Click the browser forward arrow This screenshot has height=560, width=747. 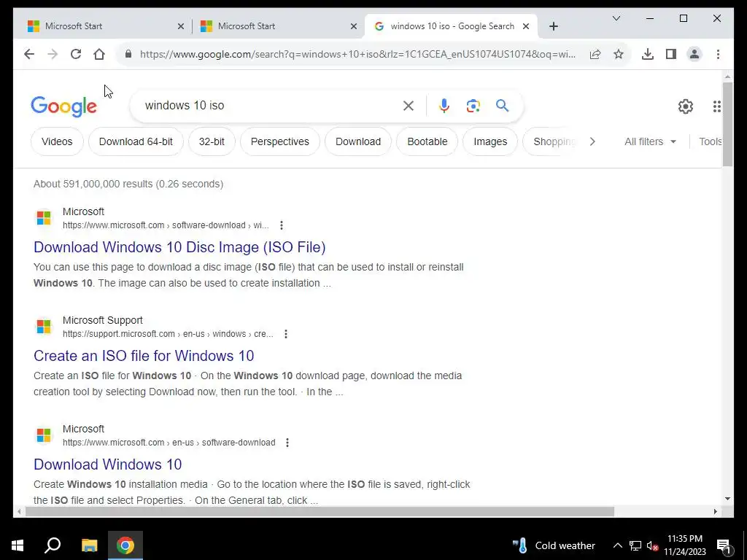(x=53, y=54)
